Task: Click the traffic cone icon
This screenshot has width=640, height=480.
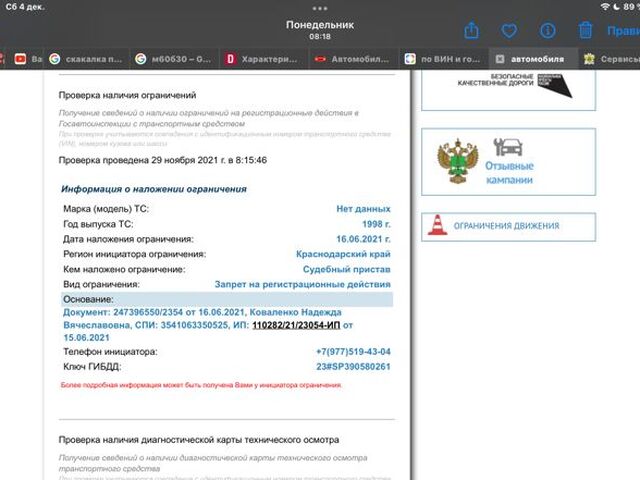Action: [437, 225]
